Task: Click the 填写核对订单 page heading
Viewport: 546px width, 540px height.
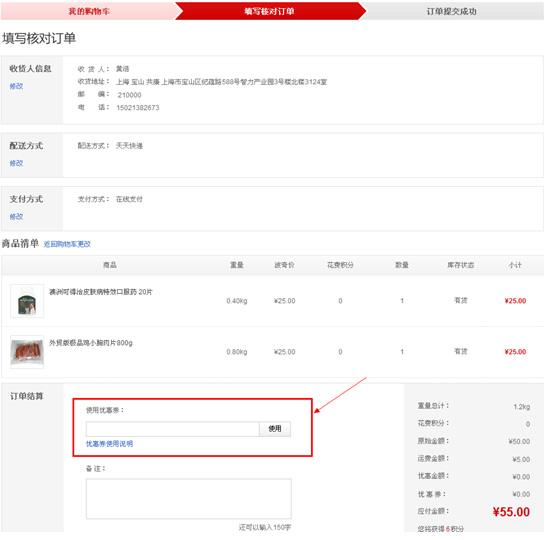Action: 39,38
